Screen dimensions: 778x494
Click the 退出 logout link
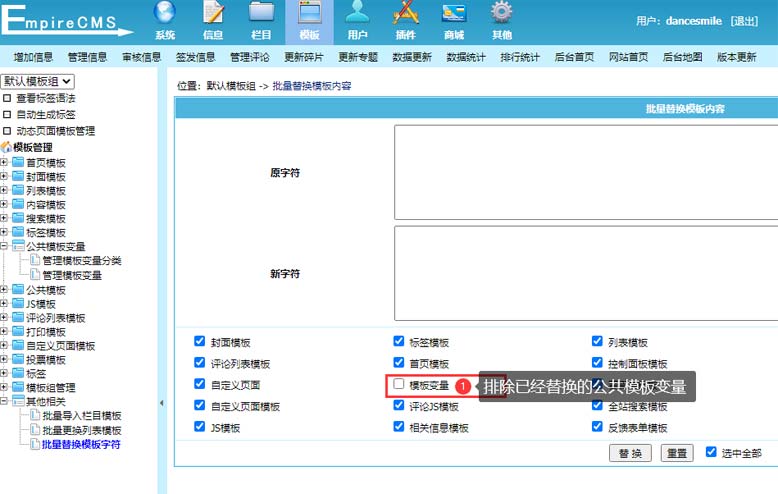744,21
